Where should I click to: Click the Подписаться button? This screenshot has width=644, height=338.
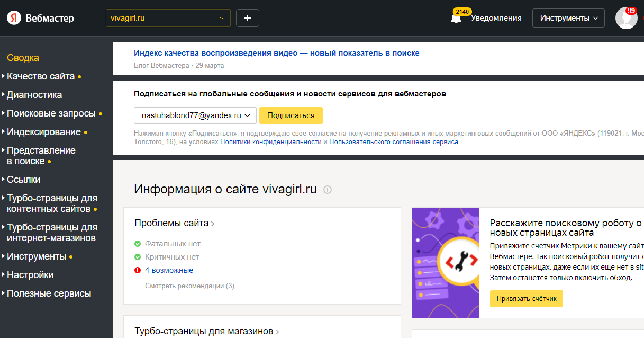(291, 115)
